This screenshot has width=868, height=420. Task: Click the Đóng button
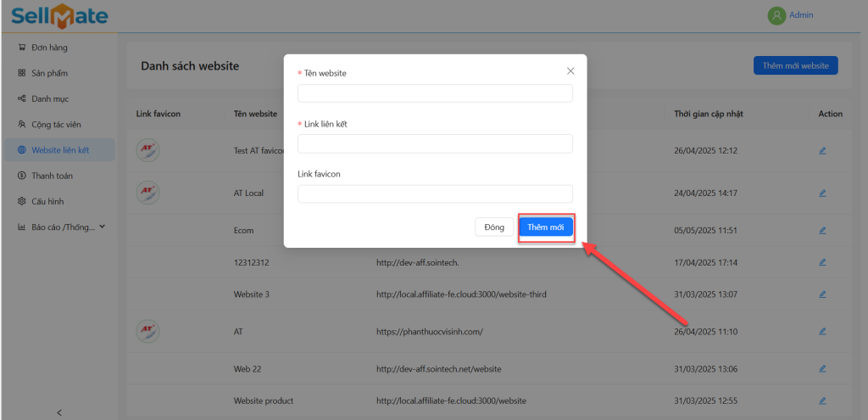point(494,227)
